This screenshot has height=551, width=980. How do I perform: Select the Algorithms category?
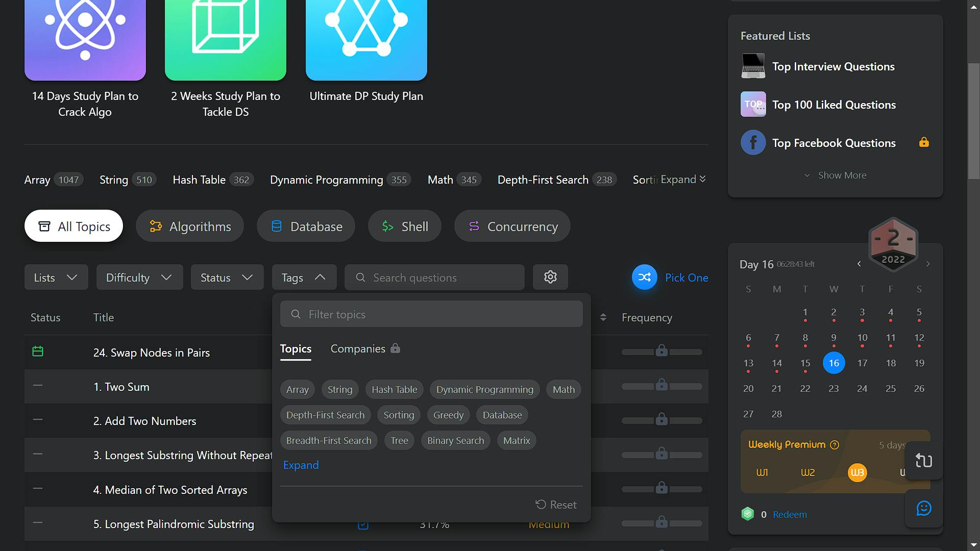point(190,226)
